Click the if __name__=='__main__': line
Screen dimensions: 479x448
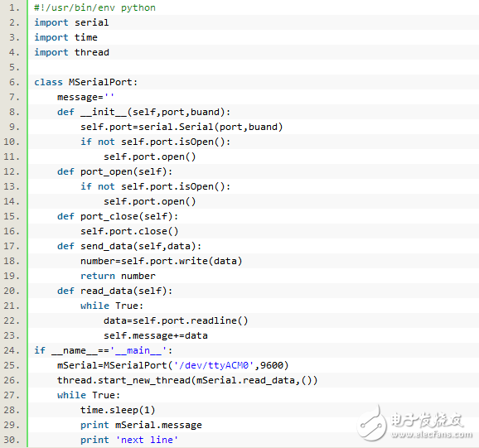(104, 350)
